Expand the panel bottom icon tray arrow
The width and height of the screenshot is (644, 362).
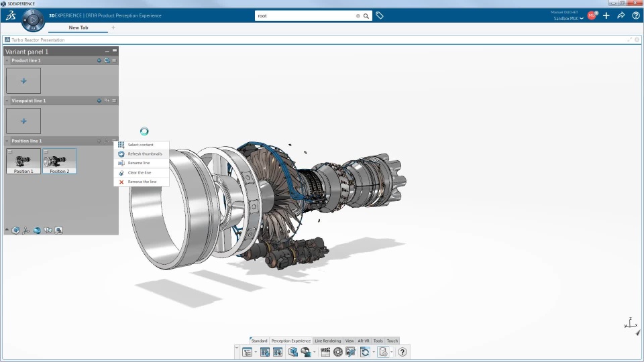click(7, 230)
